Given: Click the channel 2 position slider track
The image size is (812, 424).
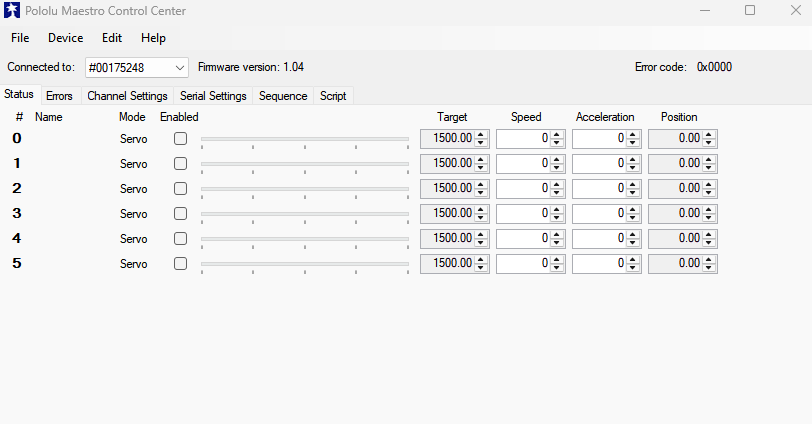Looking at the screenshot, I should point(305,189).
